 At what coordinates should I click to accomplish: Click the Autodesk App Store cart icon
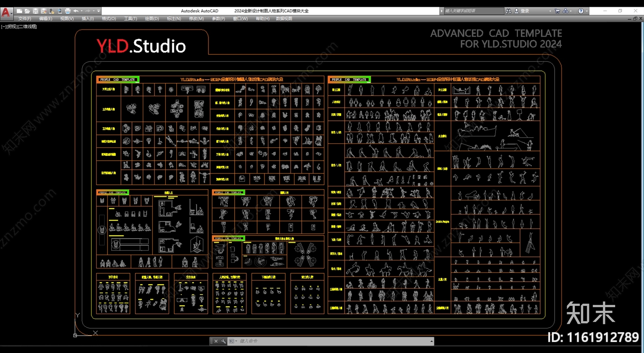point(557,11)
